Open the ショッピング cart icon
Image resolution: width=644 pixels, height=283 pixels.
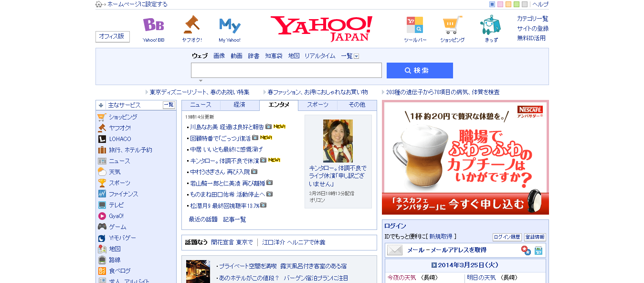pos(452,25)
